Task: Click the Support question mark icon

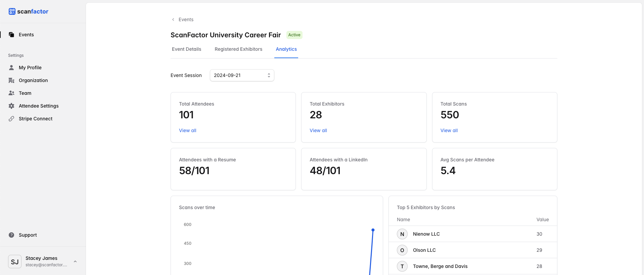Action: coord(11,235)
